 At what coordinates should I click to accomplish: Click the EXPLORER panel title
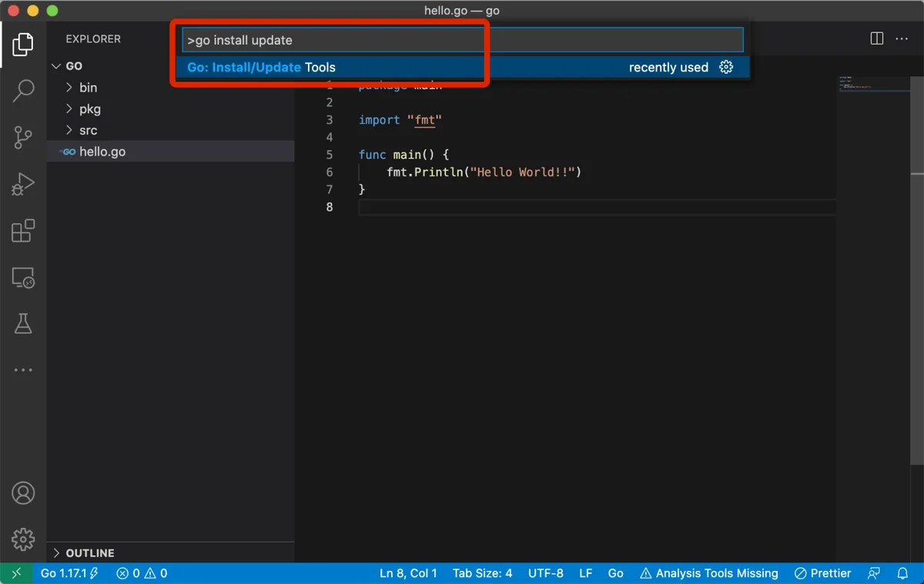click(x=93, y=38)
